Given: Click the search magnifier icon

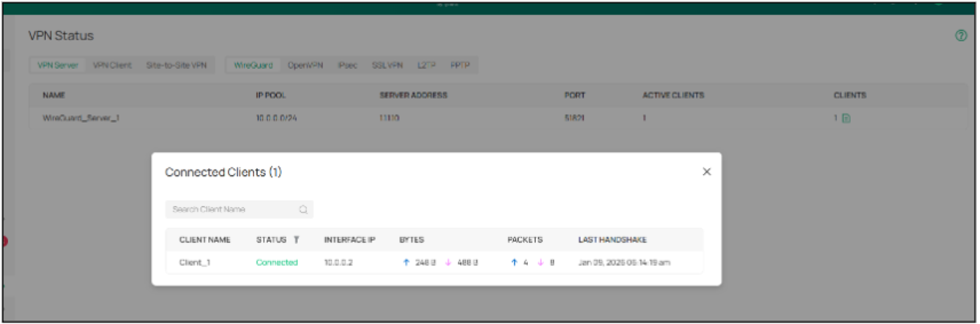Looking at the screenshot, I should click(x=303, y=210).
